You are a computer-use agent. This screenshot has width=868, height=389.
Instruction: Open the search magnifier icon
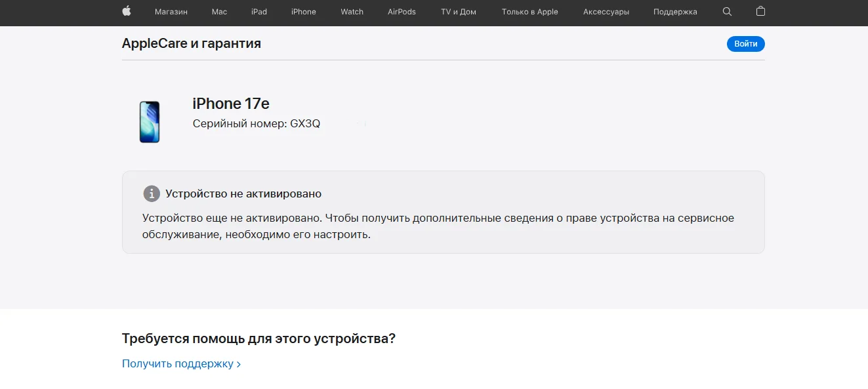click(726, 12)
